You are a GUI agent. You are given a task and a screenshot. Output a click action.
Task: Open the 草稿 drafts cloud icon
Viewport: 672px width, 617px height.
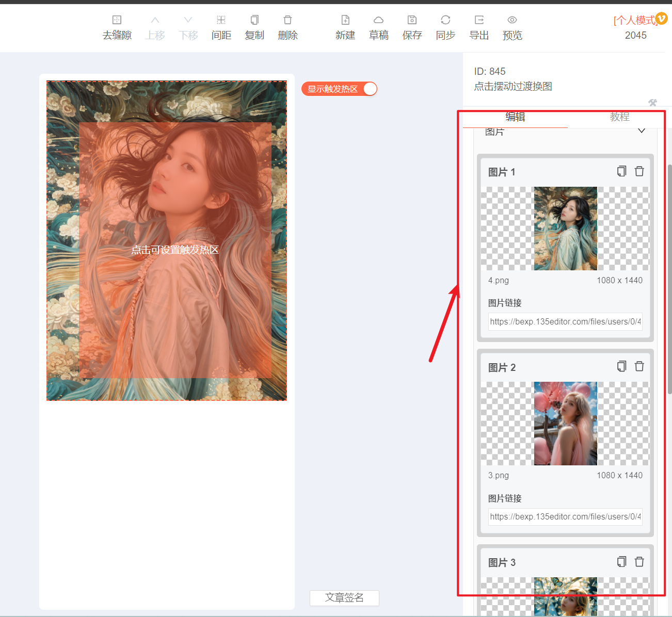coord(379,20)
